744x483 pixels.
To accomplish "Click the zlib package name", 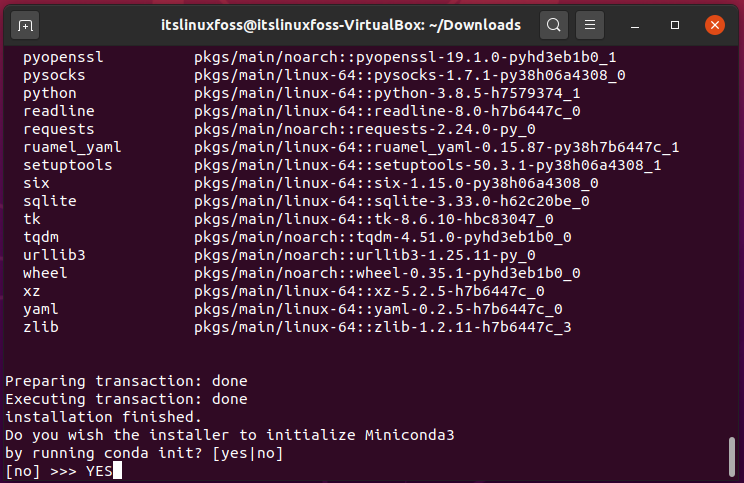I will [x=41, y=327].
